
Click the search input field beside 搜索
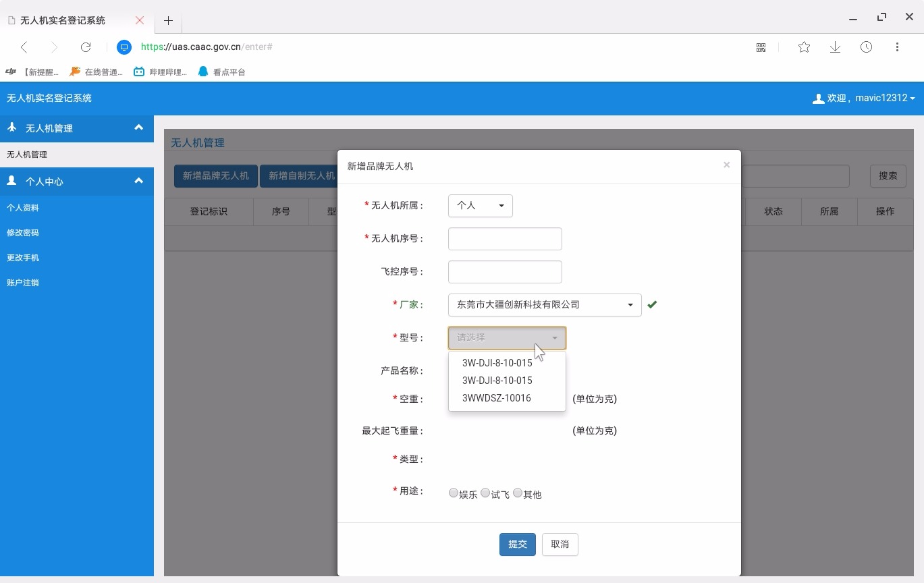tap(795, 176)
